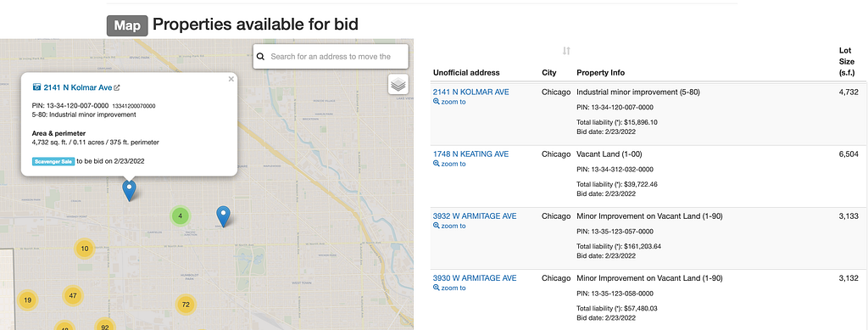The image size is (868, 330).
Task: Click the Map badge in the heading
Action: point(127,25)
